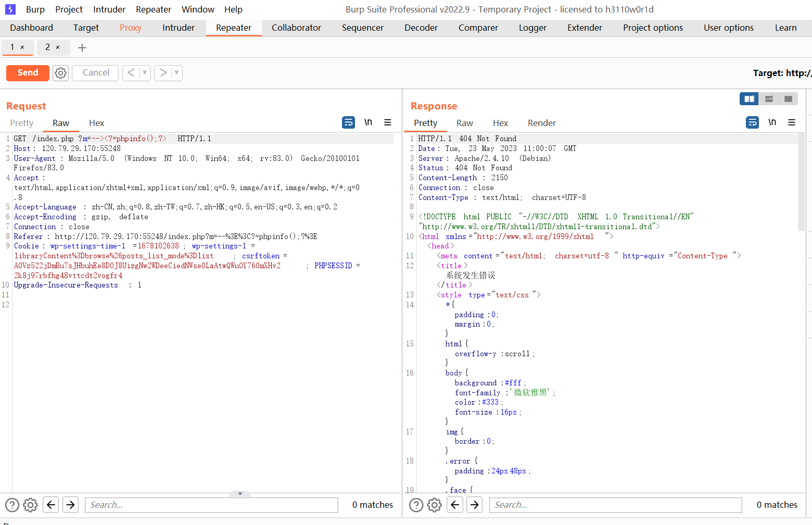Image resolution: width=812 pixels, height=525 pixels.
Task: Open Response search settings gear
Action: [435, 505]
